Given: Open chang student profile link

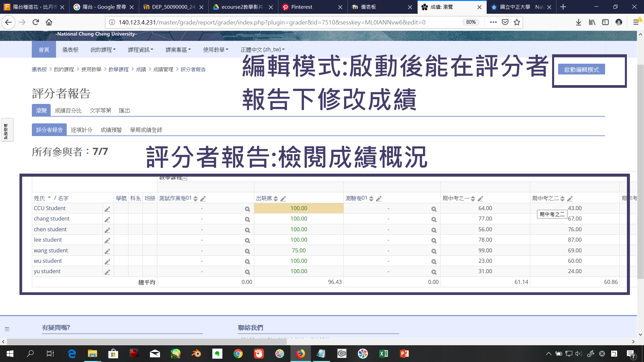Looking at the screenshot, I should click(52, 219).
